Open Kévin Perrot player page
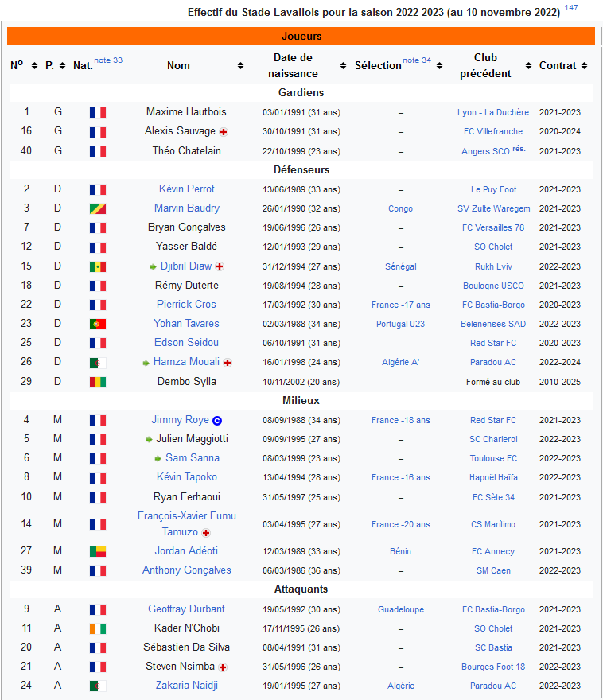603x700 pixels. pyautogui.click(x=187, y=189)
